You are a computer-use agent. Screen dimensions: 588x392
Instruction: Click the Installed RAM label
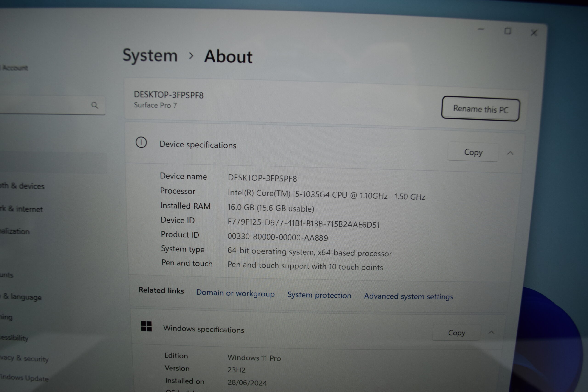[x=185, y=206]
